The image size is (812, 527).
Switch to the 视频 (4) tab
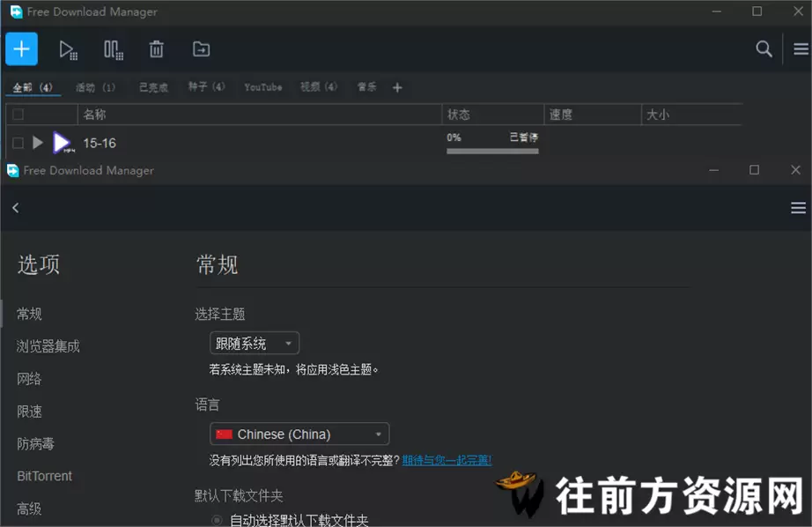pyautogui.click(x=319, y=86)
